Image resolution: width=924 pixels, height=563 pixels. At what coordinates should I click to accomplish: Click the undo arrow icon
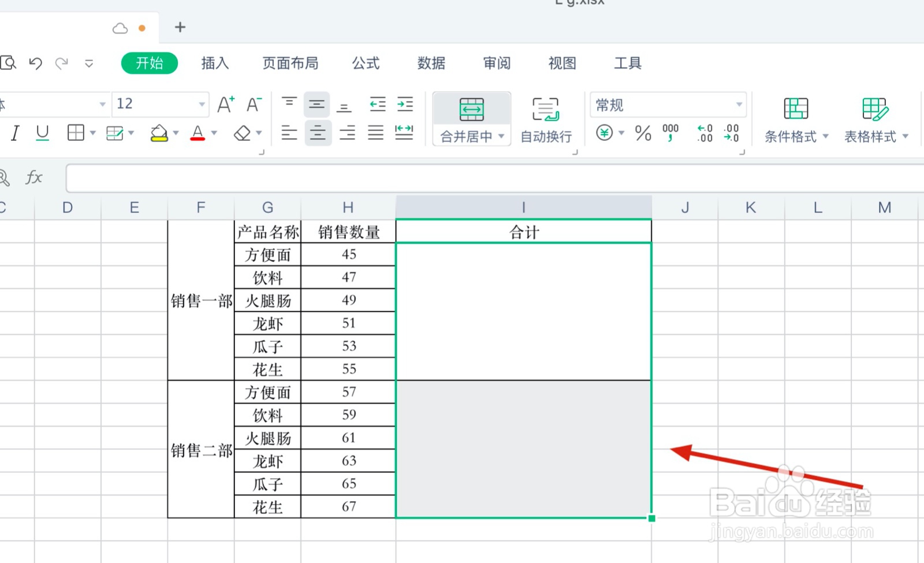(x=36, y=63)
